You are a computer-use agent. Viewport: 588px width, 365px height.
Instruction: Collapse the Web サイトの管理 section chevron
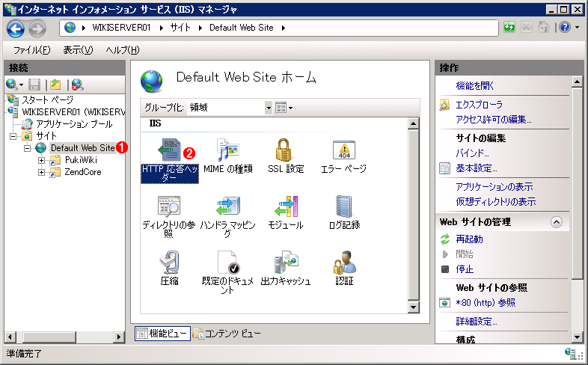tap(557, 222)
